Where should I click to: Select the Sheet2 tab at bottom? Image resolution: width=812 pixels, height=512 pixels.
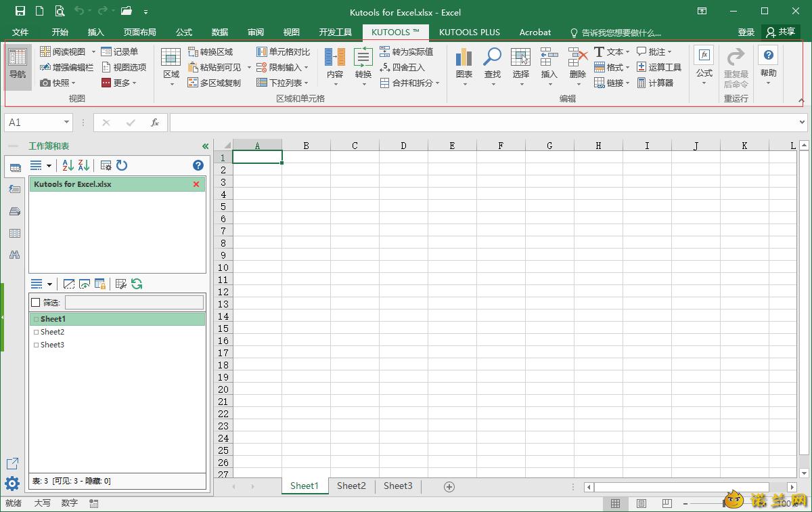pos(351,486)
